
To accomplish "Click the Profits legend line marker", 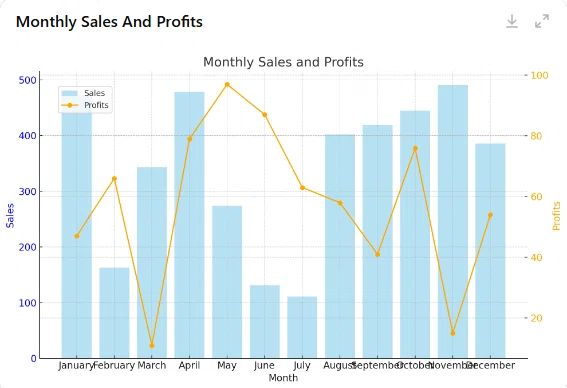I will pyautogui.click(x=69, y=105).
